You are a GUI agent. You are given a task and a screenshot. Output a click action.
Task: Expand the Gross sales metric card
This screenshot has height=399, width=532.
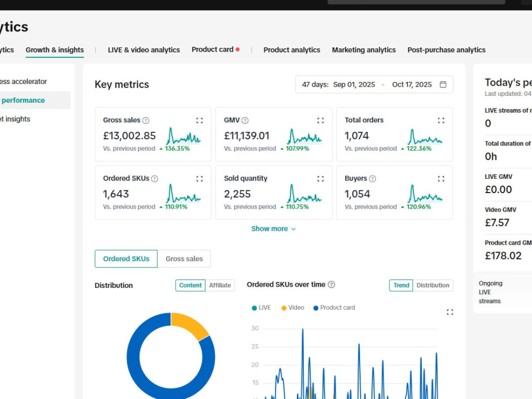click(x=199, y=120)
